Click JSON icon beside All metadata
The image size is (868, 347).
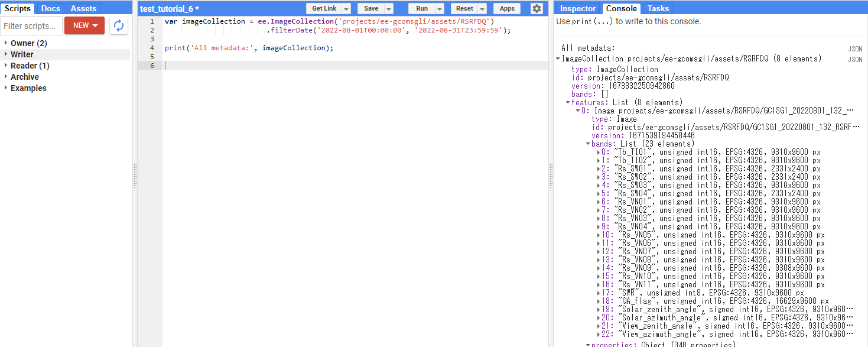coord(855,49)
